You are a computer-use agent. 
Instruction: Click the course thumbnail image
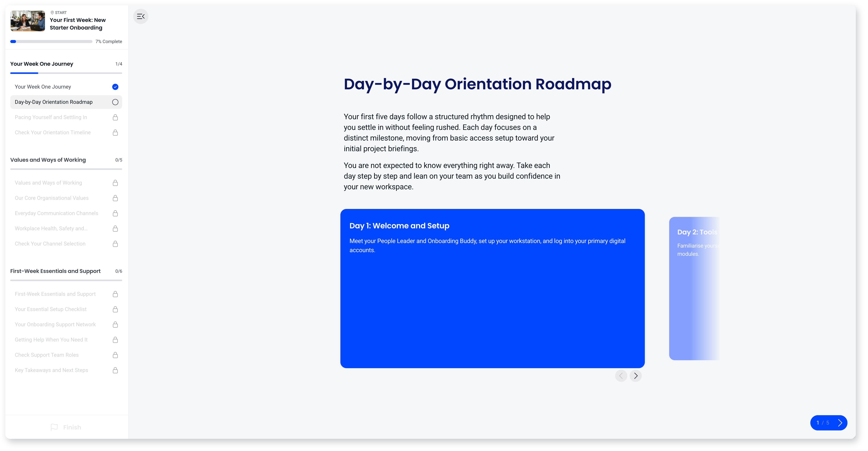[x=28, y=21]
